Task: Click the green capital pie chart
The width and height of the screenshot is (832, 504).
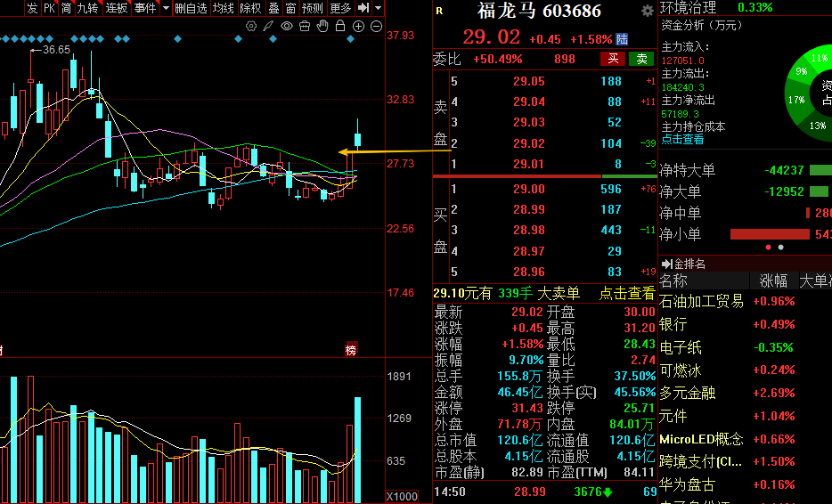Action: click(x=810, y=93)
